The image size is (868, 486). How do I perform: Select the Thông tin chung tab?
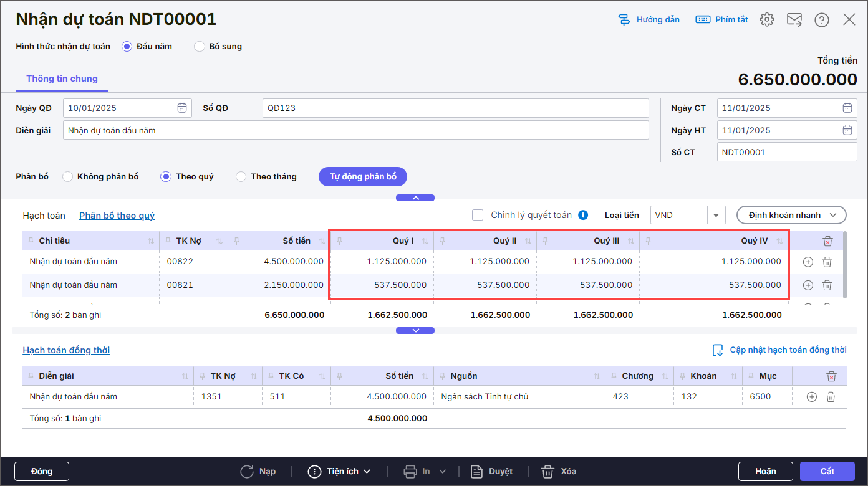62,79
